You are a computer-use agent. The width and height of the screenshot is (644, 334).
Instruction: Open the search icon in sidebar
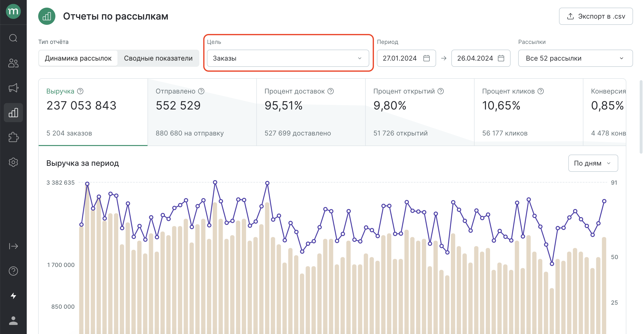point(13,38)
